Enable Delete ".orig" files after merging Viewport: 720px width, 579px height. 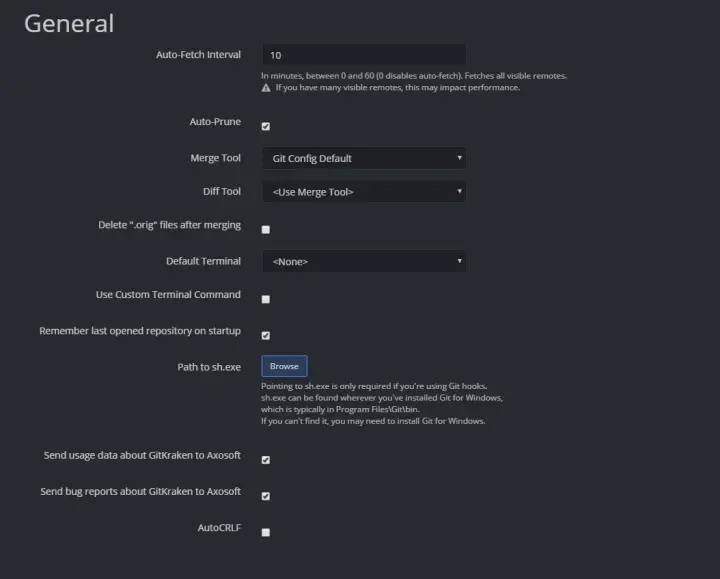(x=266, y=230)
